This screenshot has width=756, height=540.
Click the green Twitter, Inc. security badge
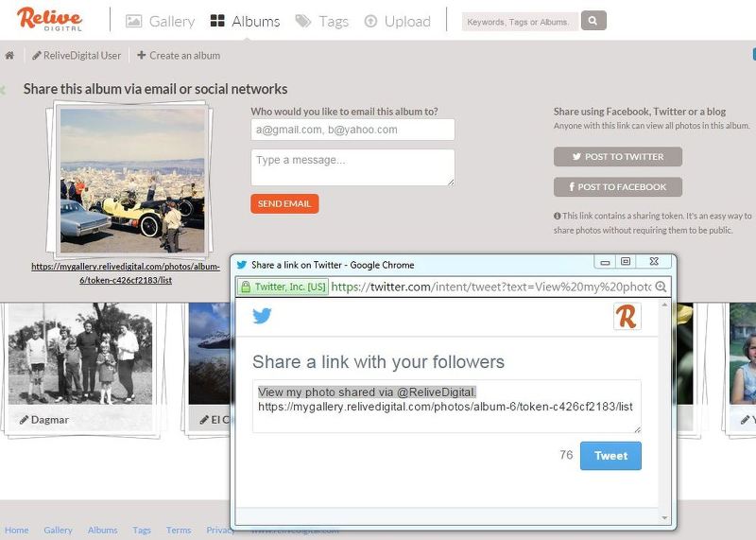click(283, 287)
